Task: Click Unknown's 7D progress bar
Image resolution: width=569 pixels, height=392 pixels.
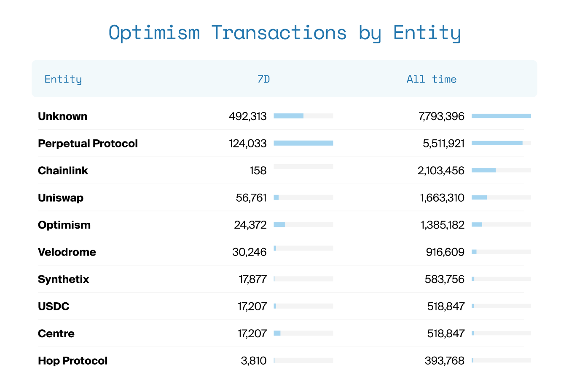Action: [303, 116]
